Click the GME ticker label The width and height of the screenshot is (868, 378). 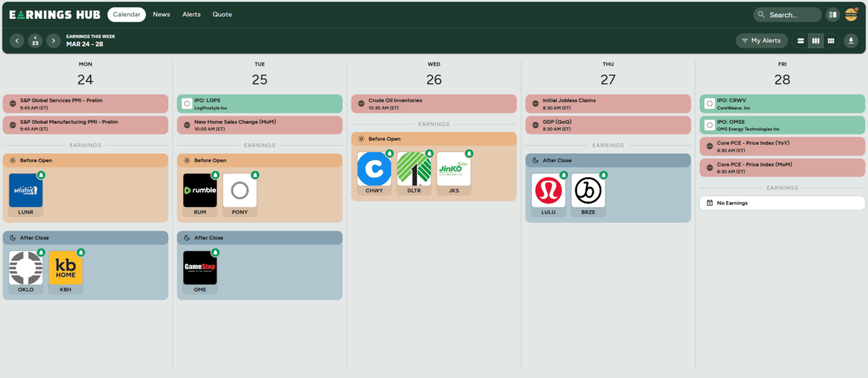click(200, 289)
